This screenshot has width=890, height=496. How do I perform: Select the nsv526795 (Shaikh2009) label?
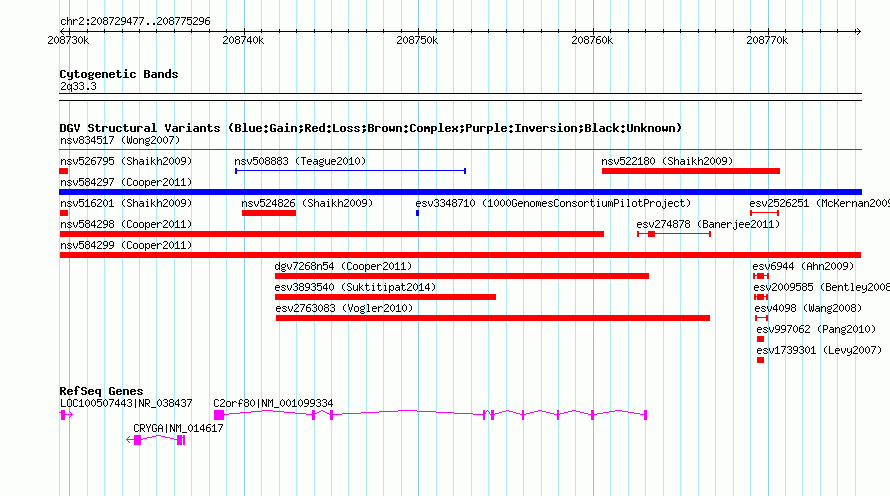126,161
